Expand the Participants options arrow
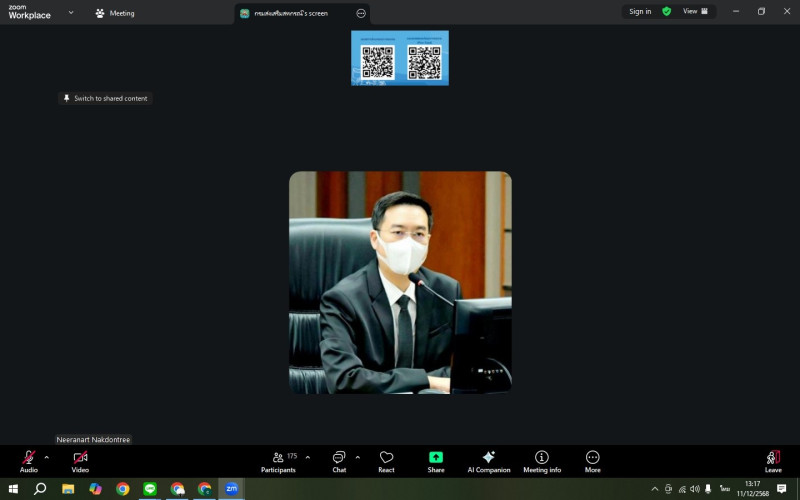 coord(307,457)
